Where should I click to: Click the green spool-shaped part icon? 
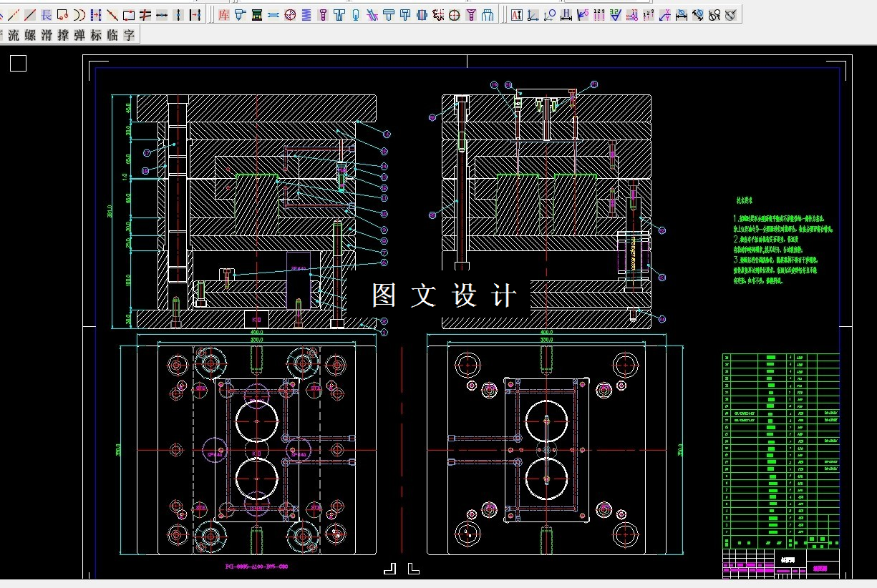click(x=257, y=14)
